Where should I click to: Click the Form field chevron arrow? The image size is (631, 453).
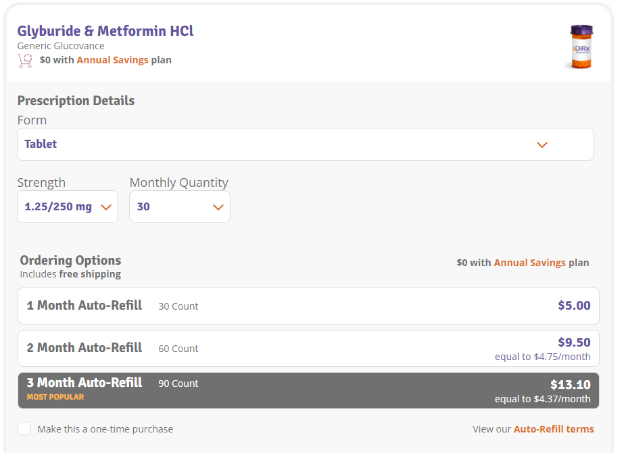542,144
